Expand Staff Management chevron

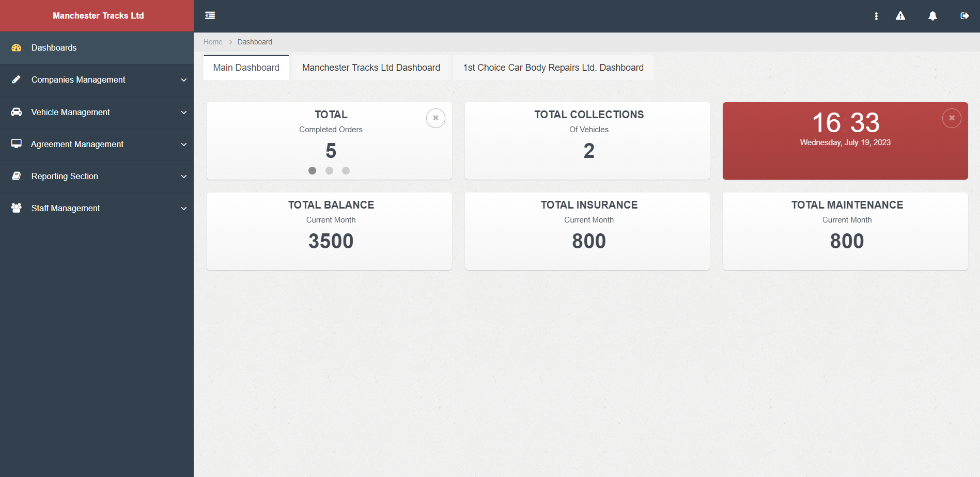(x=184, y=209)
